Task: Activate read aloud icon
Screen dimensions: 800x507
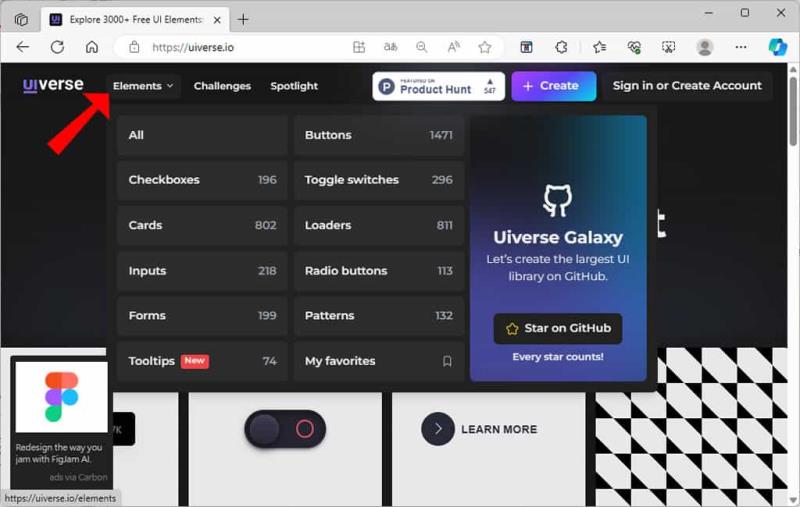Action: [453, 47]
